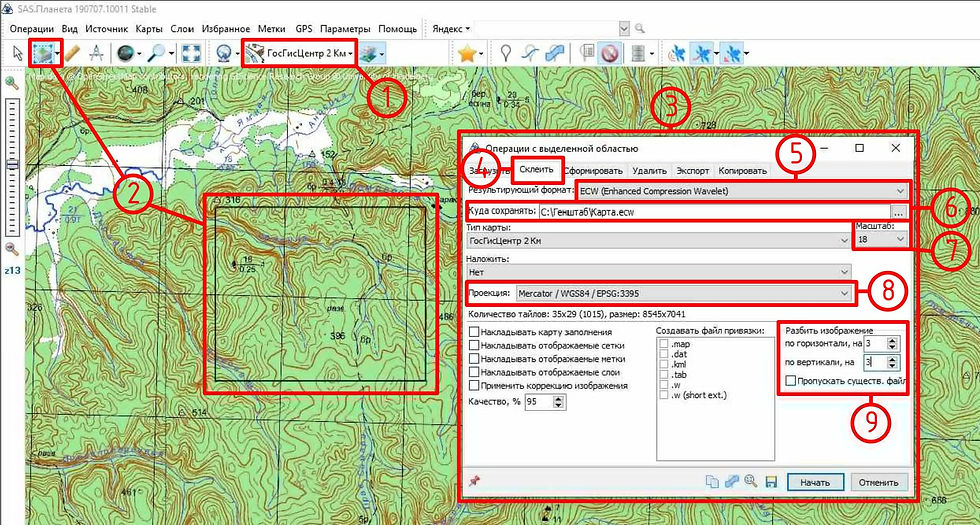Click the Куда сохранять path field
Screen dimensions: 980x525
[714, 212]
